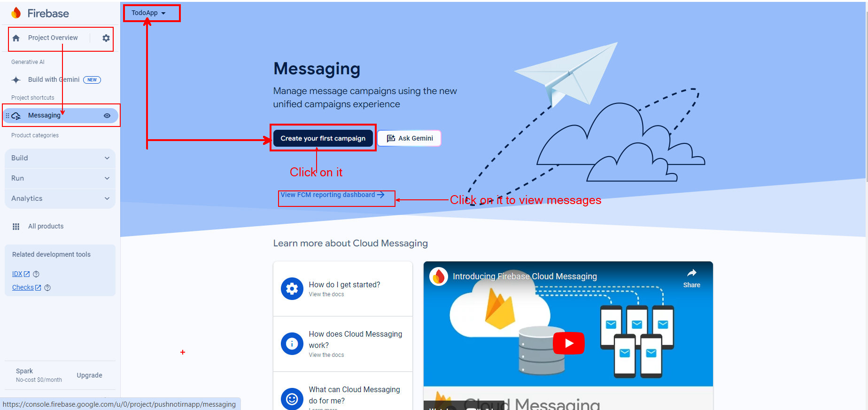868x410 pixels.
Task: Open the Checks link
Action: tap(23, 288)
